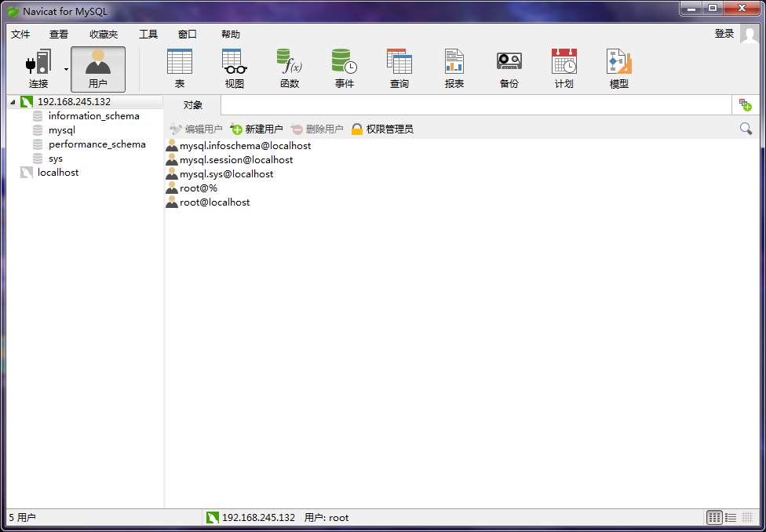Screen dimensions: 766x532
Task: Open the 连接 connection toolbar icon
Action: click(x=38, y=69)
